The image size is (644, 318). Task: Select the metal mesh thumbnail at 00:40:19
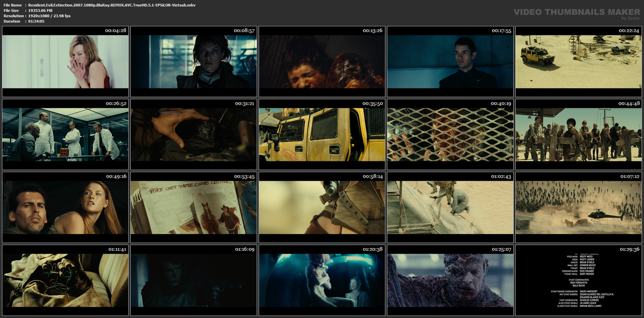pyautogui.click(x=450, y=134)
